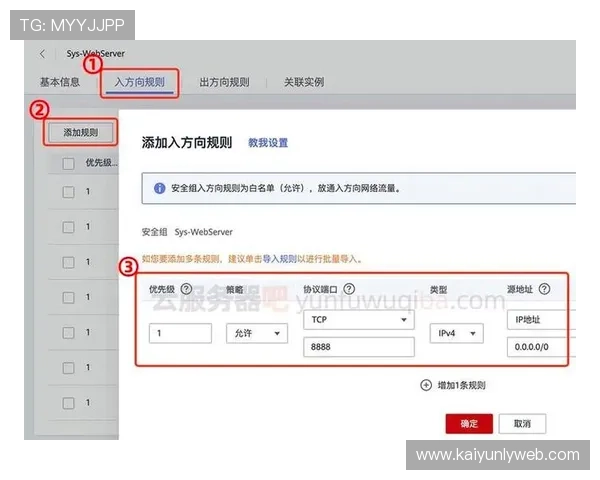Check the first rule row checkbox
The image size is (600, 480).
pyautogui.click(x=68, y=192)
